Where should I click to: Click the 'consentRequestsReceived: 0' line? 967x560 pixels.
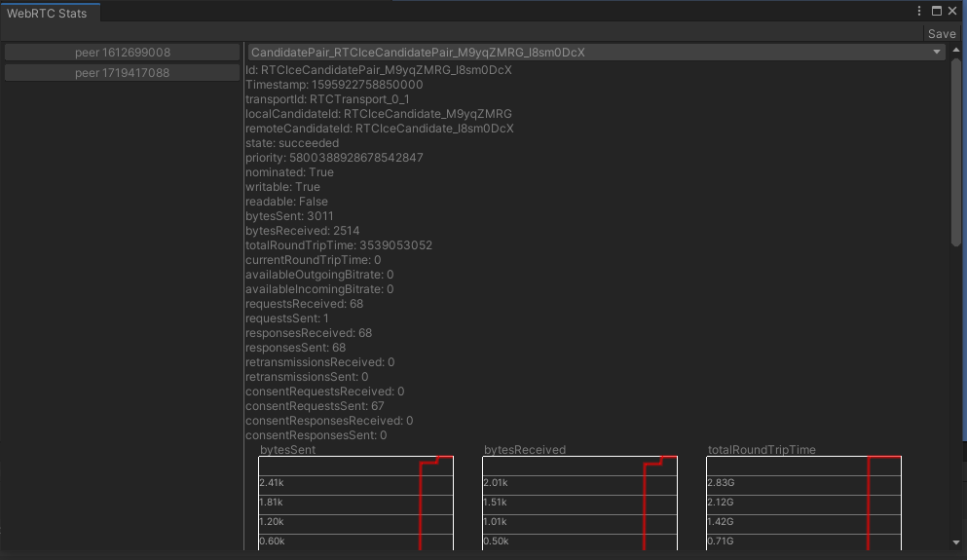(x=325, y=392)
